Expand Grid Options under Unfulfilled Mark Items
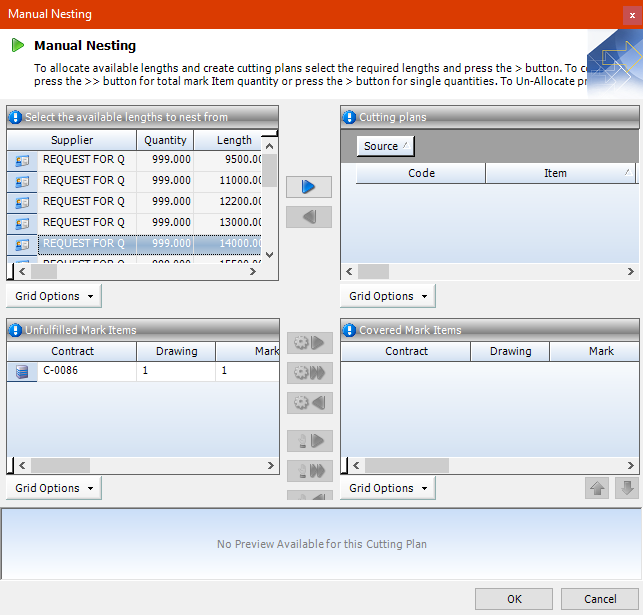This screenshot has height=615, width=643. click(54, 488)
